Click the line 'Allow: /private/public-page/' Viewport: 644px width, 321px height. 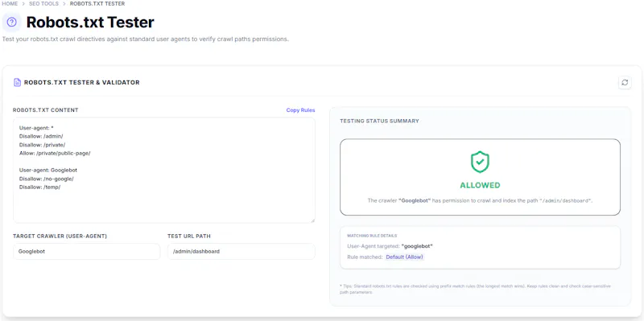pyautogui.click(x=55, y=153)
